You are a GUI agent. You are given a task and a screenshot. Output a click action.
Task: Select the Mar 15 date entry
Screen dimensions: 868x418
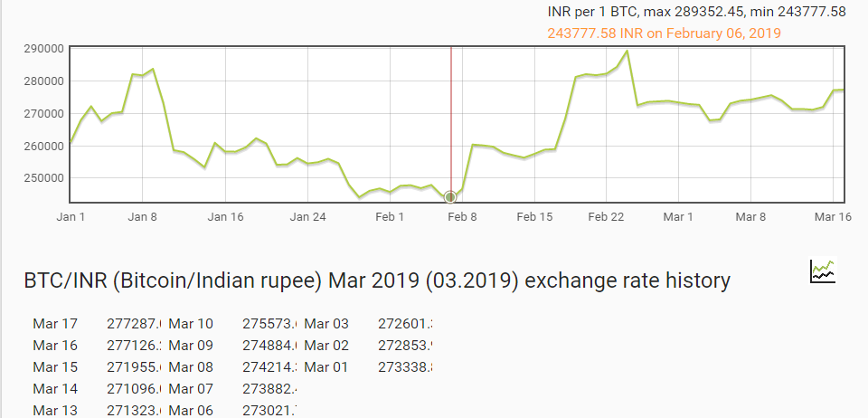(55, 367)
